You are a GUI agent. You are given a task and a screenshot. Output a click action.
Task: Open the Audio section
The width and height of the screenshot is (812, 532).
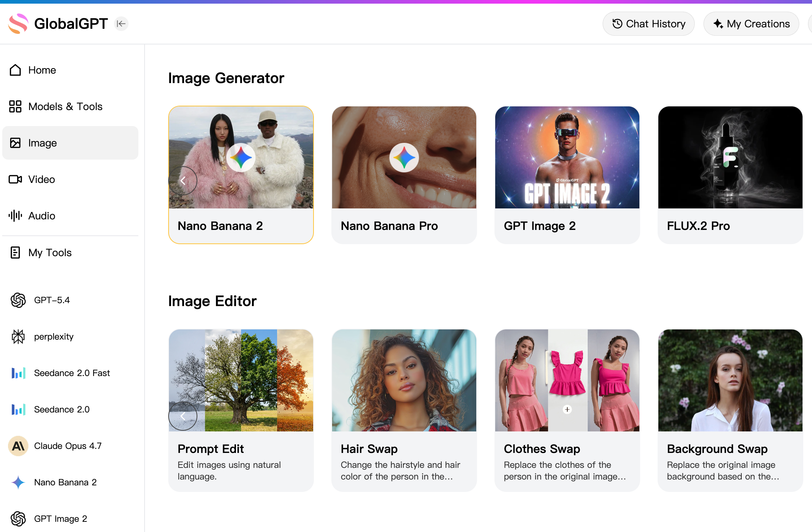click(42, 216)
